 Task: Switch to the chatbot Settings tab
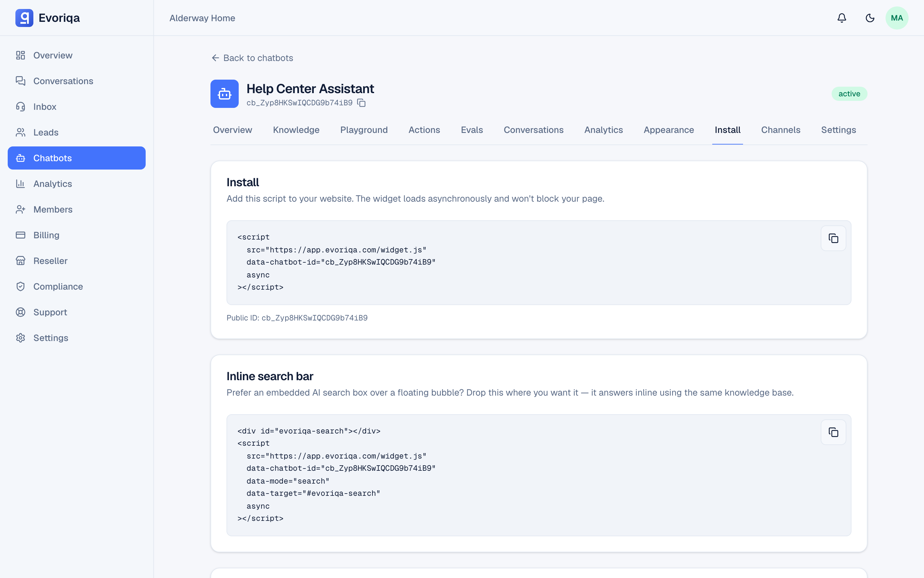838,130
